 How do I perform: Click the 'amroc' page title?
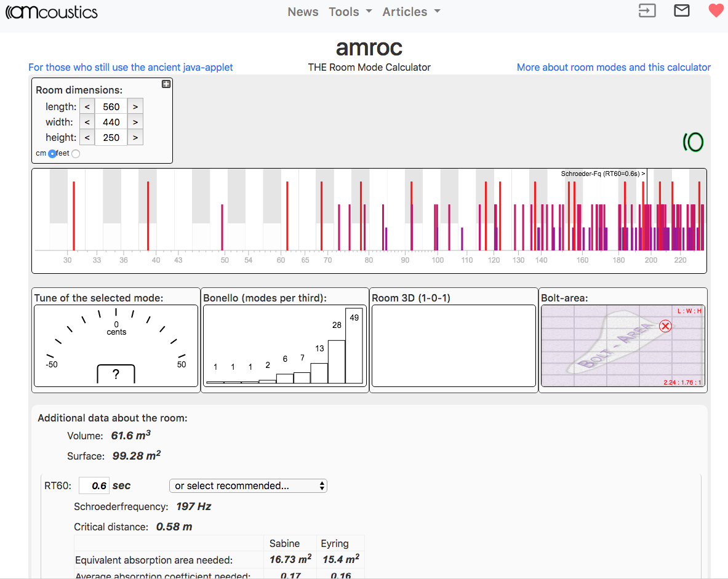pos(369,48)
